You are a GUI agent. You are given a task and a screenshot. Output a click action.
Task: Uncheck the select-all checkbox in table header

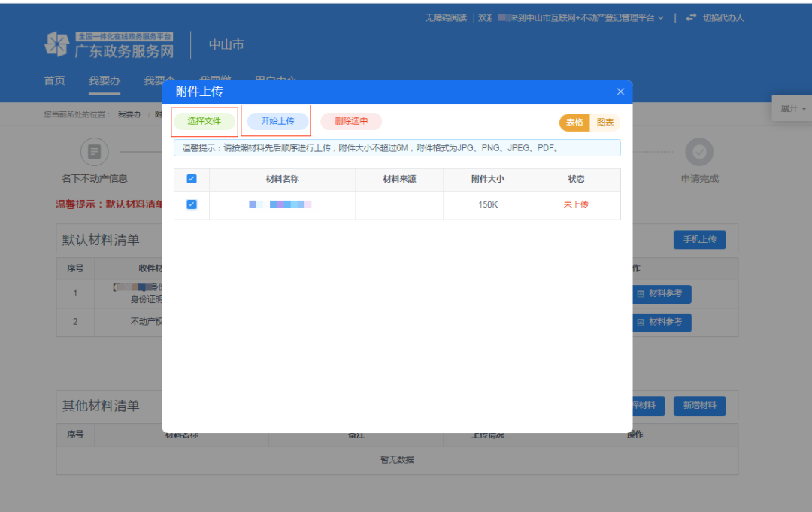(191, 179)
